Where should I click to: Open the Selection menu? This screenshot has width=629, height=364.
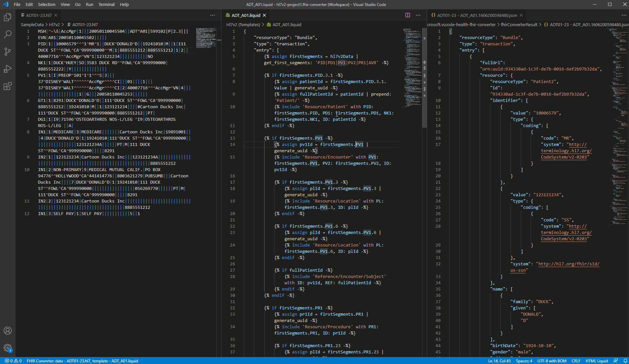(47, 4)
